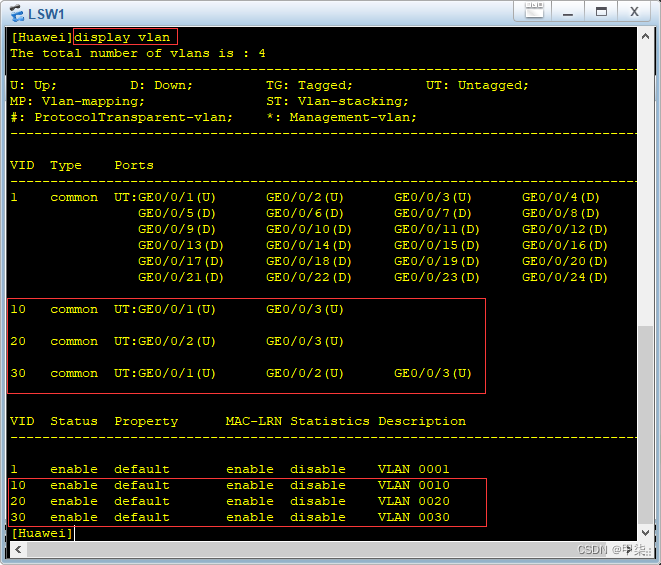This screenshot has height=565, width=661.
Task: Click the vertical scrollbar up arrow
Action: 645,37
